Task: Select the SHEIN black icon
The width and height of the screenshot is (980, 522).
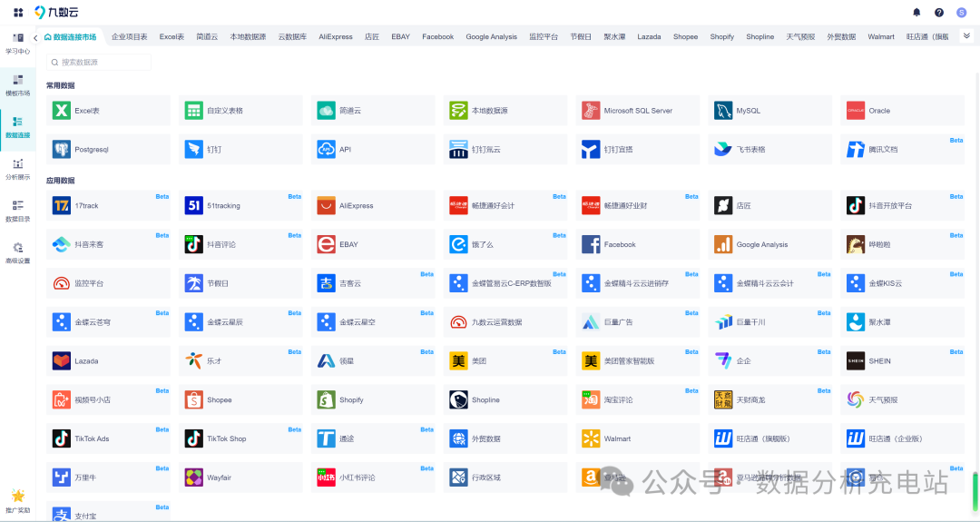Action: 856,360
